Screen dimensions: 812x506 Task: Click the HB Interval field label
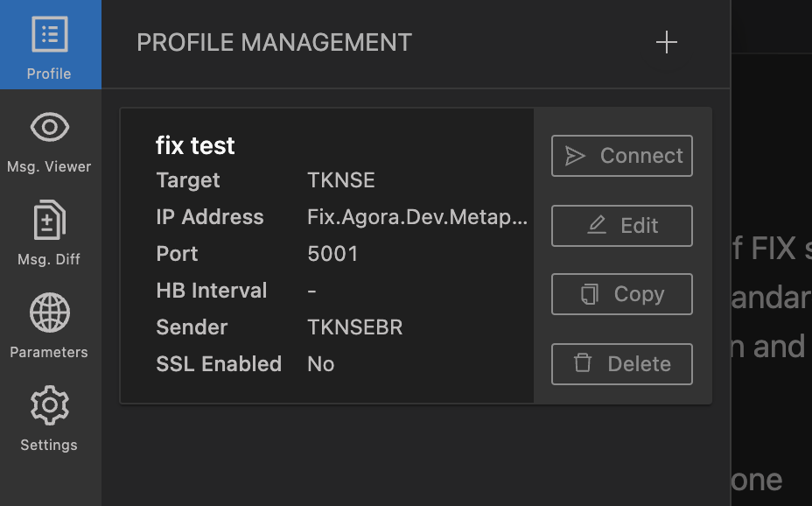click(211, 291)
